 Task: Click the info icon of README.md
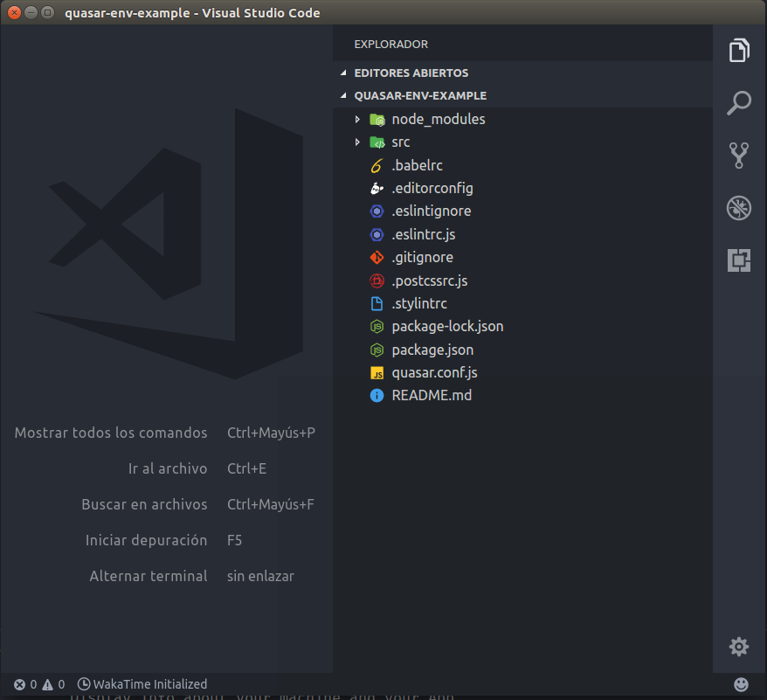tap(377, 396)
